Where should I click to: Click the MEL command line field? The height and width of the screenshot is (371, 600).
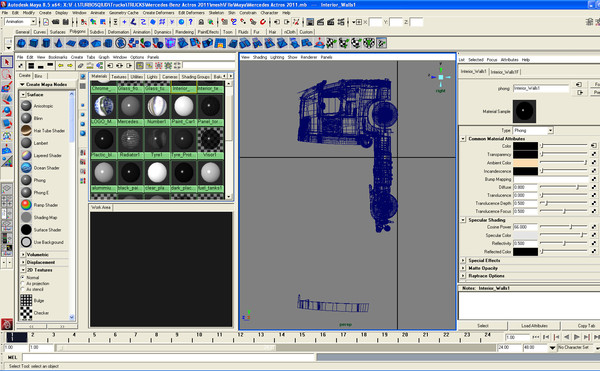pos(168,357)
